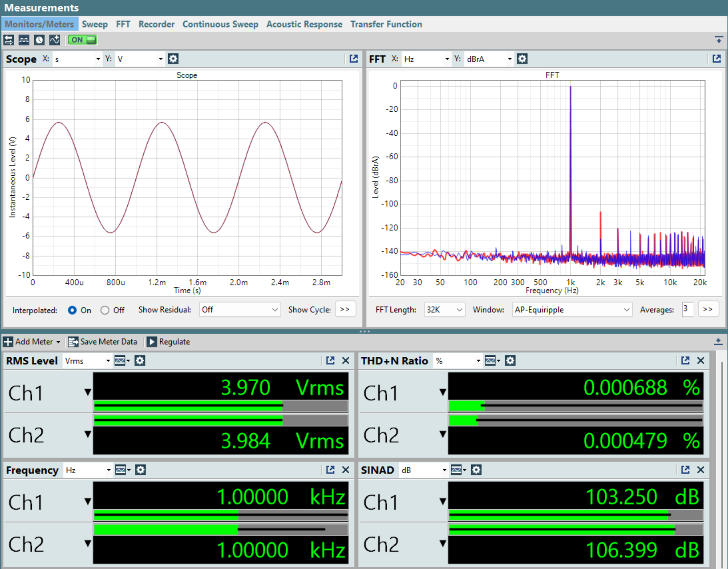Click RMS Level Ch1 bar meter
Image resolution: width=728 pixels, height=569 pixels.
pyautogui.click(x=220, y=405)
